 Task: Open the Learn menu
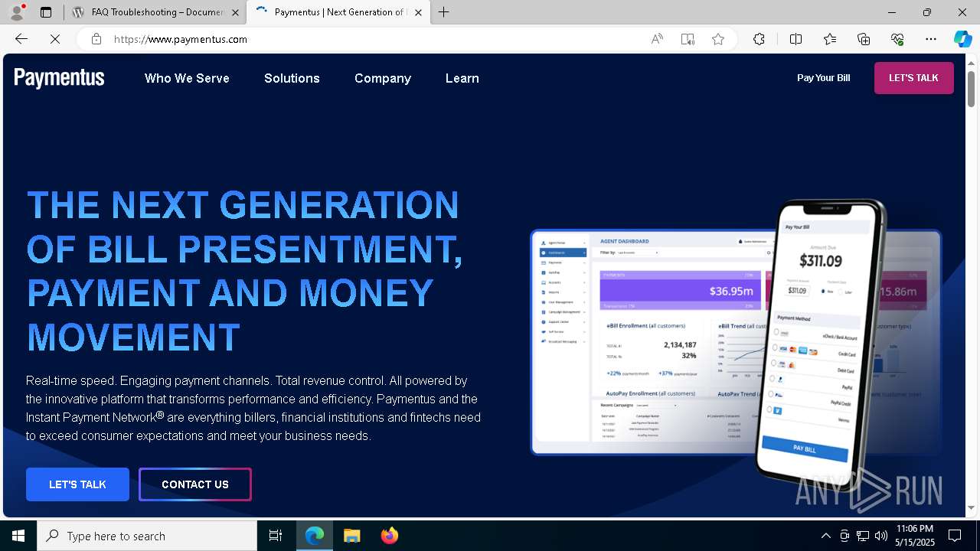[462, 78]
